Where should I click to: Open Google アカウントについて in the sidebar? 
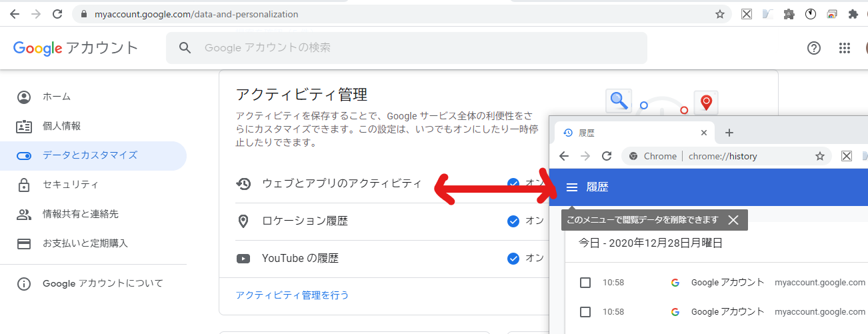(93, 283)
